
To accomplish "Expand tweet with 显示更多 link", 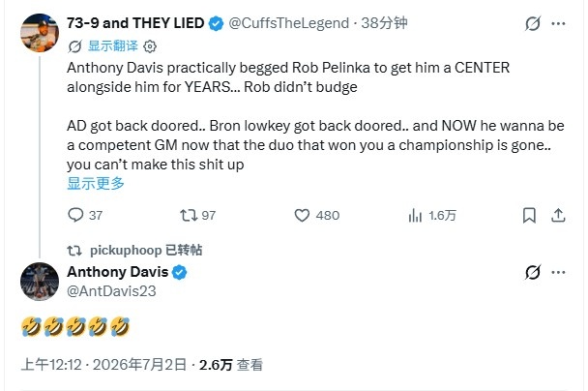I will coord(96,184).
